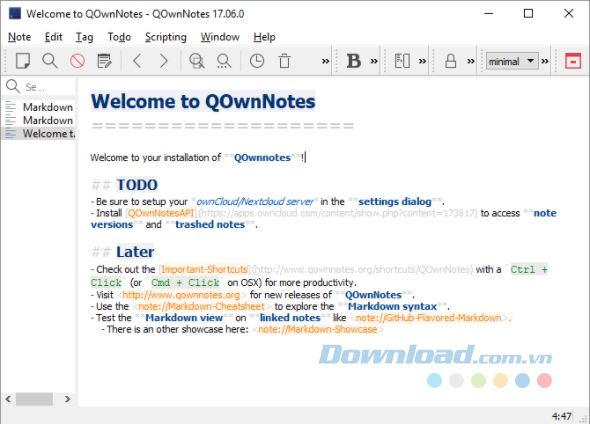Open the Note menu
590x424 pixels.
20,37
